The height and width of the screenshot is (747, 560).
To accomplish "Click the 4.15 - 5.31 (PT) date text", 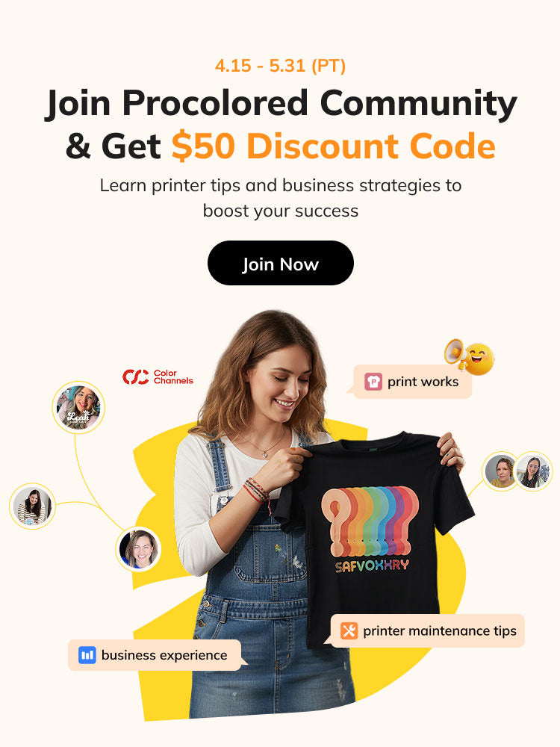I will (281, 65).
